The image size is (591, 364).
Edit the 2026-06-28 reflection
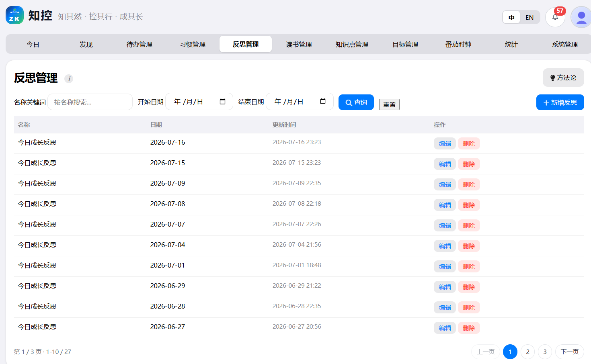(445, 307)
